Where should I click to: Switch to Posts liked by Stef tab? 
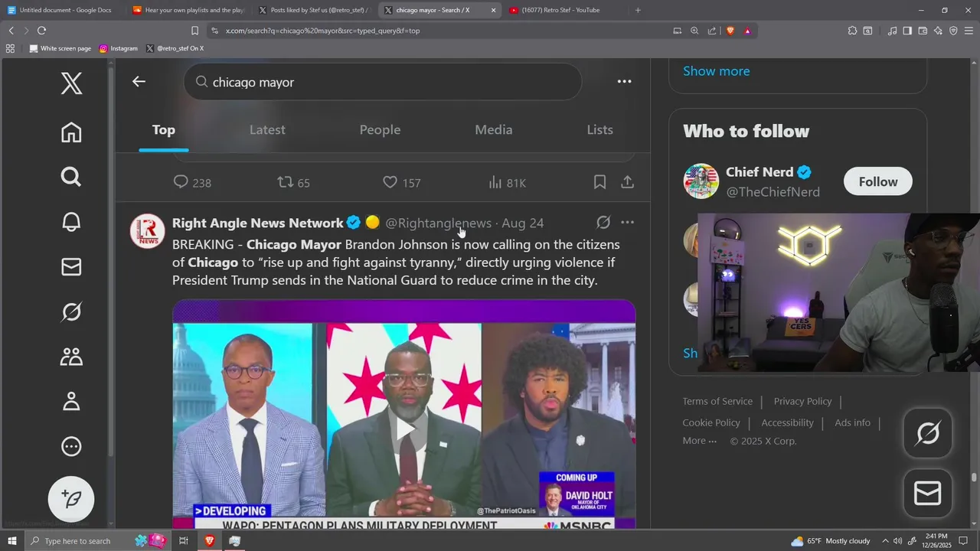pyautogui.click(x=314, y=10)
